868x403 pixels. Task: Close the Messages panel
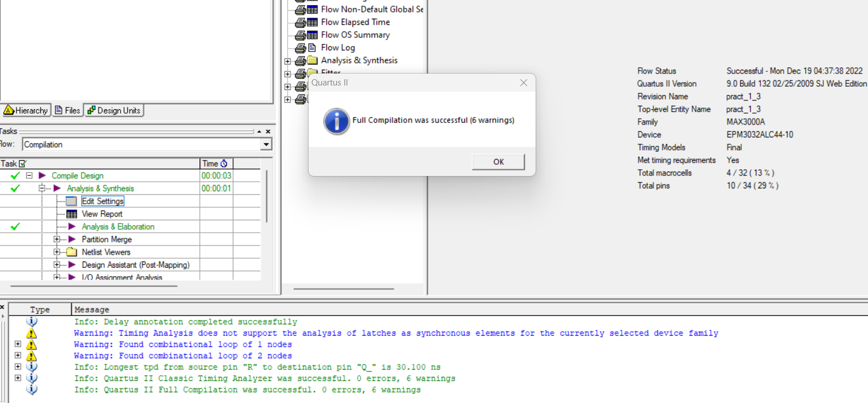(x=2, y=307)
